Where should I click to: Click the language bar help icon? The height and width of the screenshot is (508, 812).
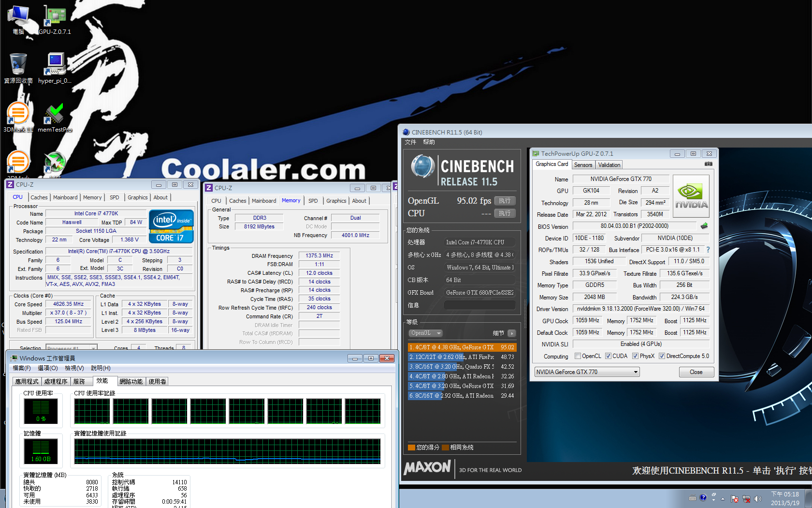(x=703, y=497)
